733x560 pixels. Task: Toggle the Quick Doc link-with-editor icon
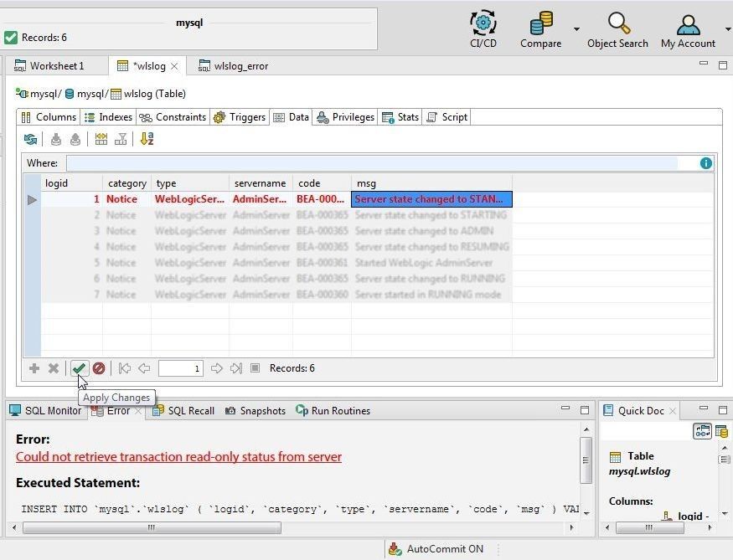702,431
